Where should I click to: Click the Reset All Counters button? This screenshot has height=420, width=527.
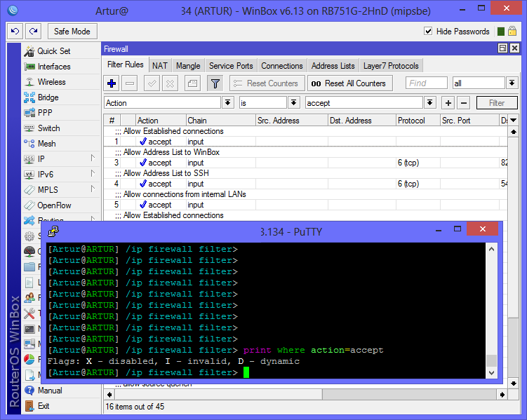349,83
